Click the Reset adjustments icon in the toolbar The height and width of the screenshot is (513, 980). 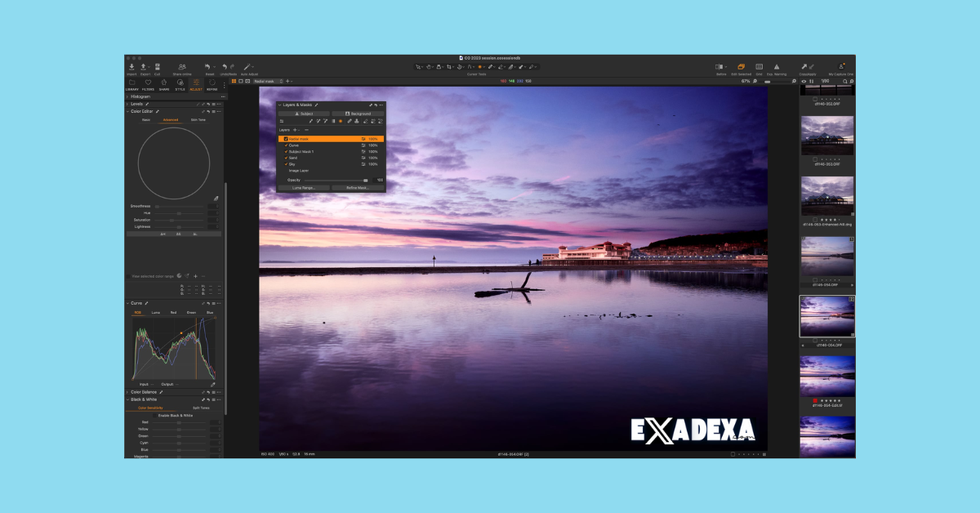[208, 67]
